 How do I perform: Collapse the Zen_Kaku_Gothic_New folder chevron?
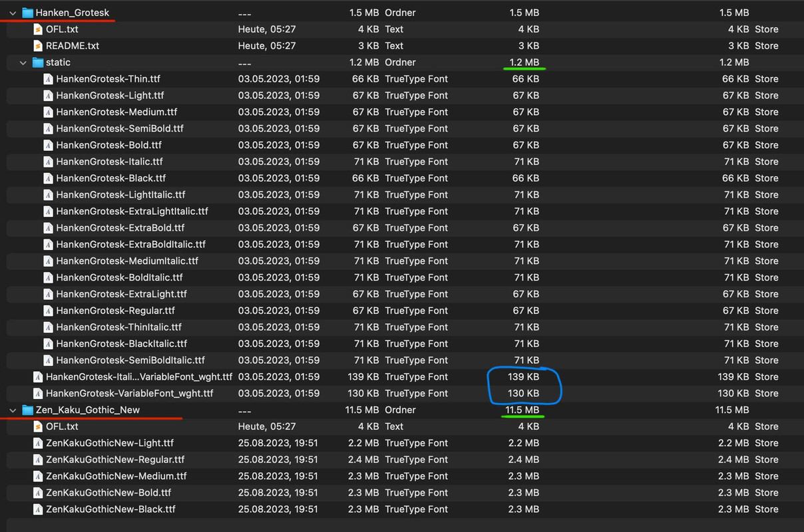pos(13,410)
